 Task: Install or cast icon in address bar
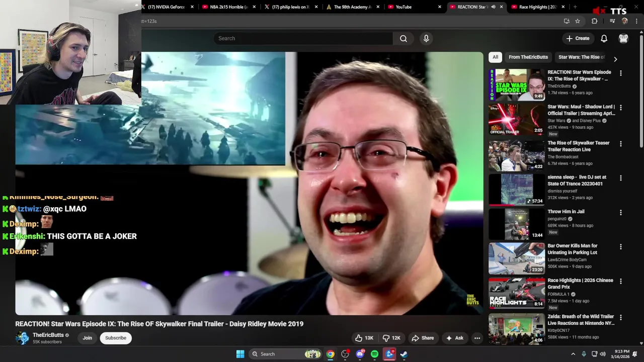coord(567,21)
